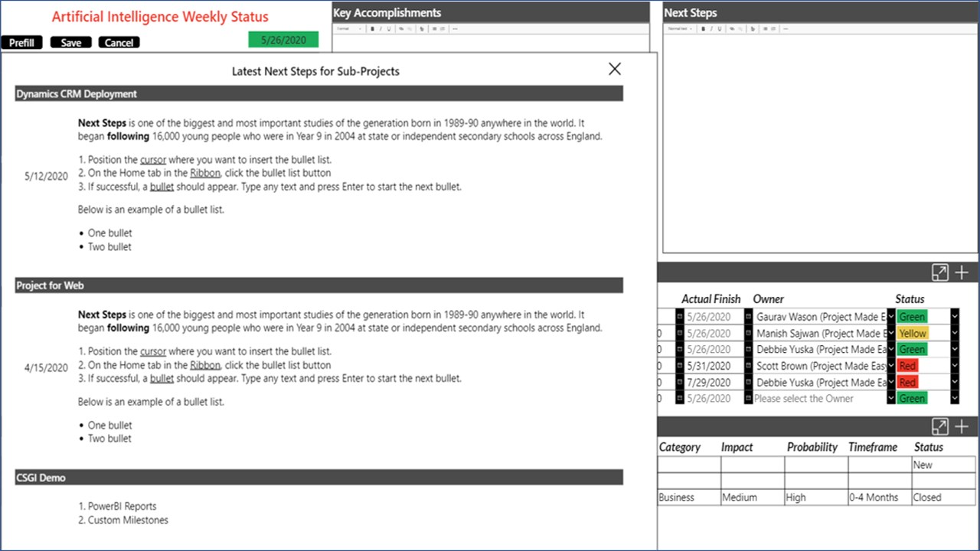Open calendar picker right of 7/29/2020 Actual Finish
The width and height of the screenshot is (980, 551).
click(x=748, y=382)
